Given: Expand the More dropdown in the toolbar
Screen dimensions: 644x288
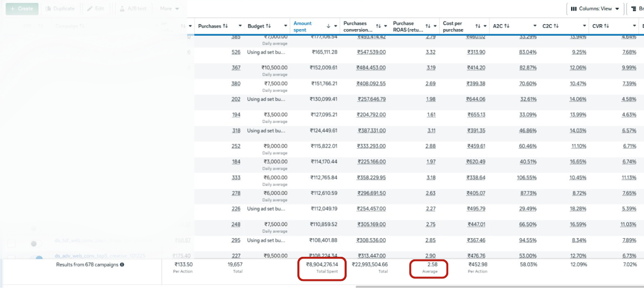Looking at the screenshot, I should point(169,9).
